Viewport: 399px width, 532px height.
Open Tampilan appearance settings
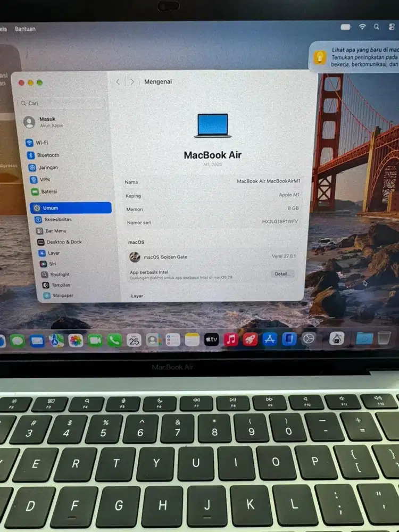56,285
